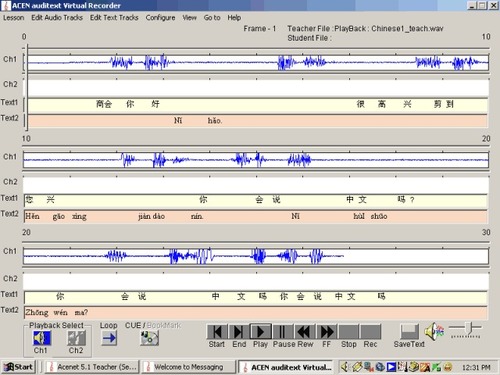500x375 pixels.
Task: Click the Pause button
Action: click(282, 332)
